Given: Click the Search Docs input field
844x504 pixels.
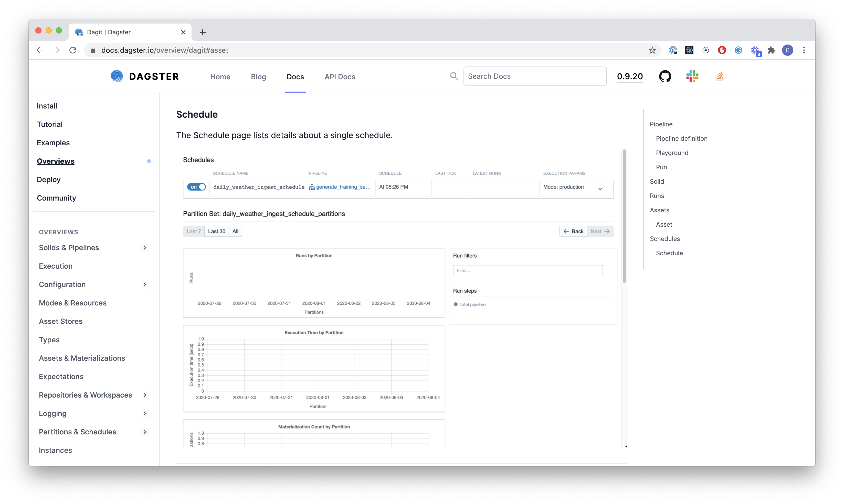Looking at the screenshot, I should [535, 76].
